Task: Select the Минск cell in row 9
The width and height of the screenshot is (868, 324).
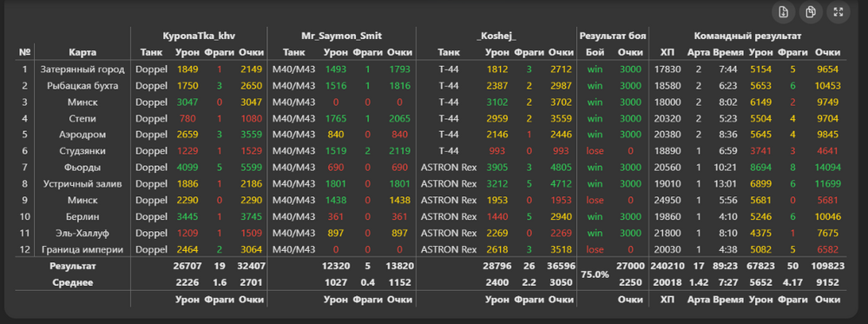Action: 82,201
